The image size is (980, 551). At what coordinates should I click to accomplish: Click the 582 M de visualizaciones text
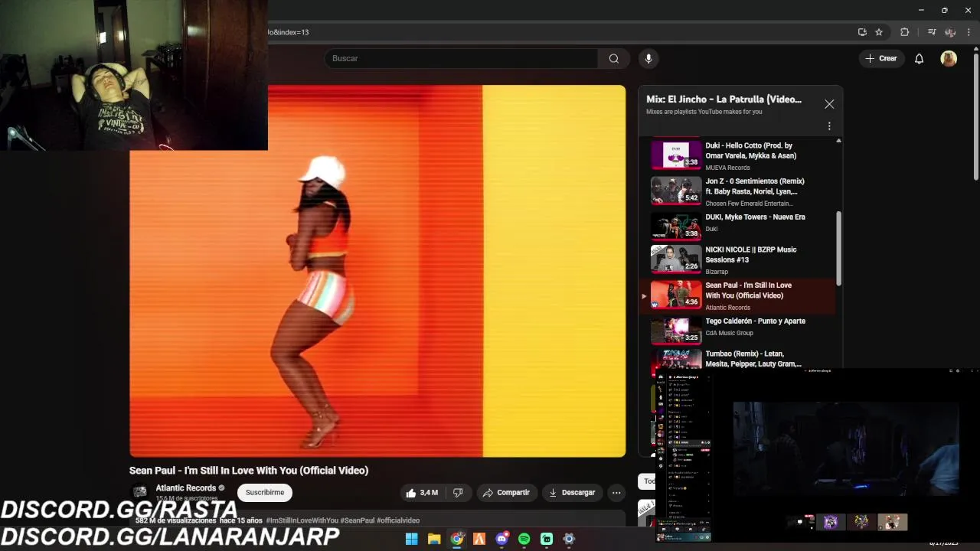point(176,520)
